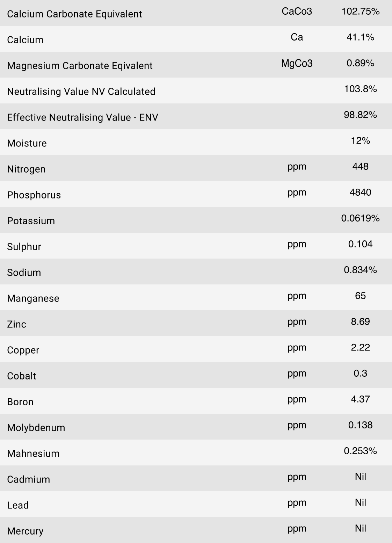
Task: Select the Calcium Carbonate Equivalent row label
Action: tap(74, 14)
